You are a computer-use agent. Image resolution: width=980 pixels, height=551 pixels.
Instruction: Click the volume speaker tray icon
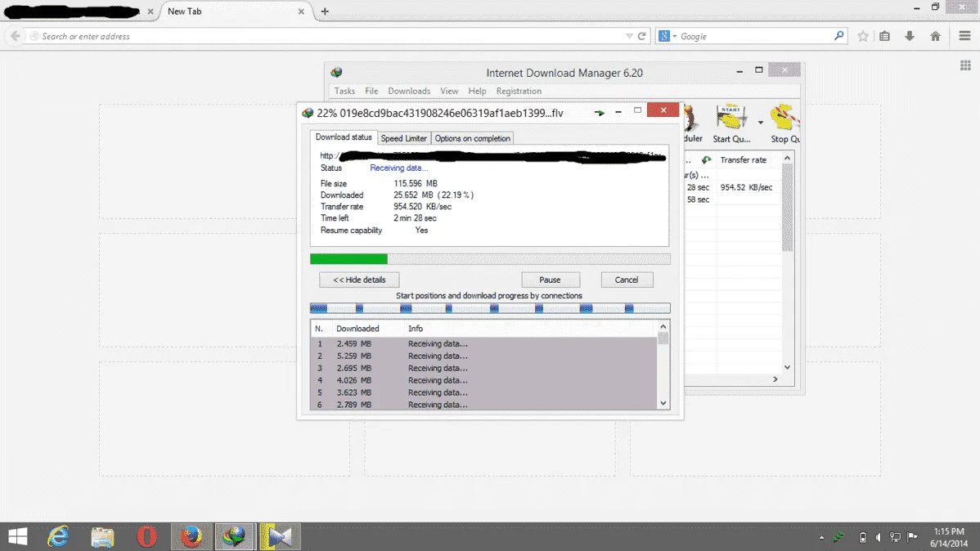pyautogui.click(x=878, y=537)
